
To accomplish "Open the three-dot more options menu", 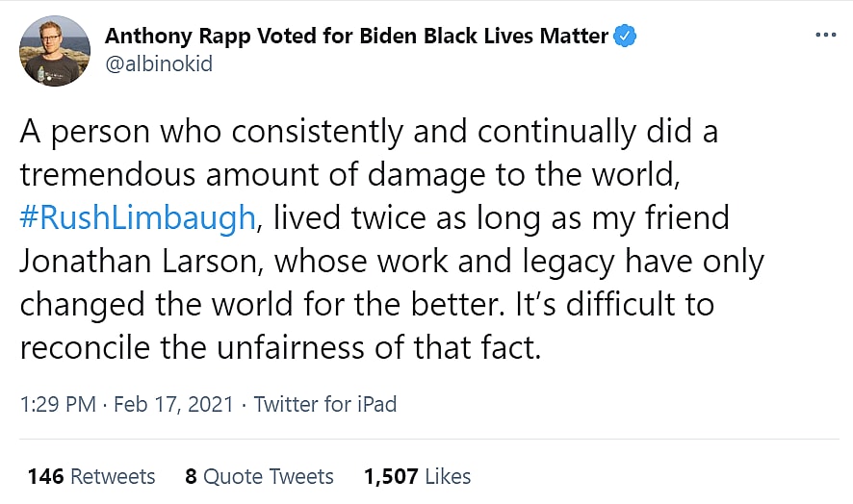I will tap(825, 36).
